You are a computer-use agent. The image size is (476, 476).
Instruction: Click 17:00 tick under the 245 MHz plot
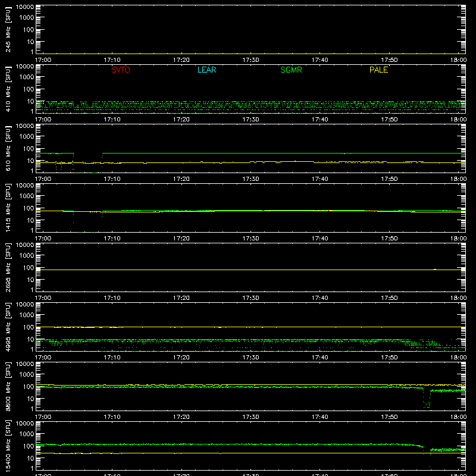tap(43, 60)
